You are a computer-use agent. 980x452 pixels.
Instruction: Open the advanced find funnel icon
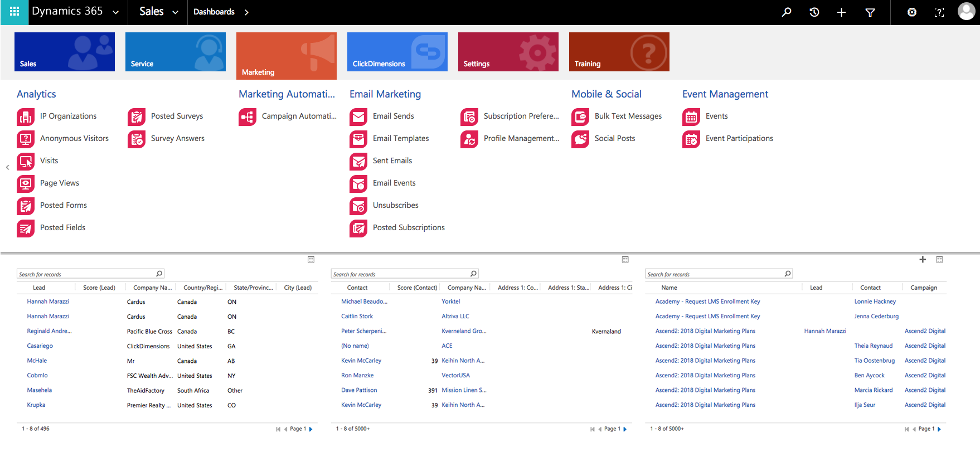[x=870, y=12]
